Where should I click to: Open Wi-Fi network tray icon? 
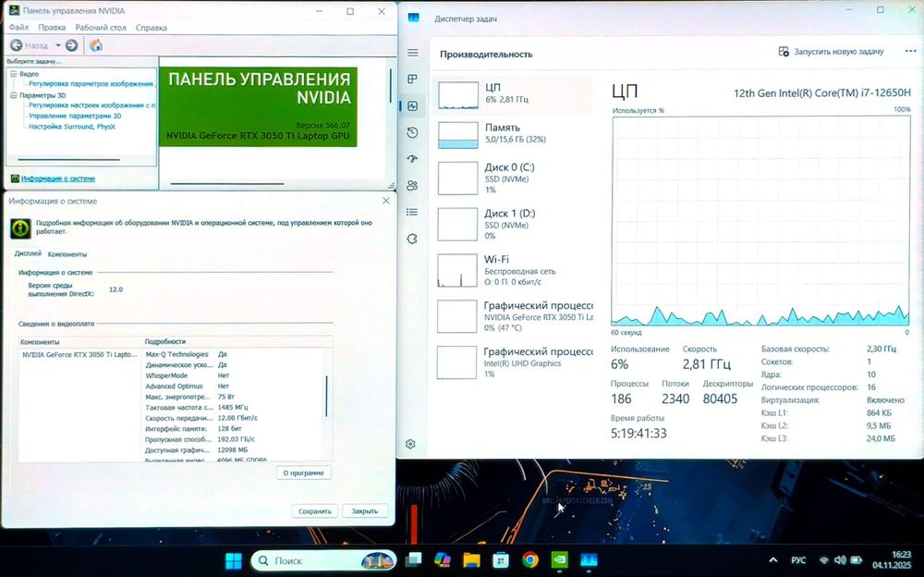pos(824,559)
